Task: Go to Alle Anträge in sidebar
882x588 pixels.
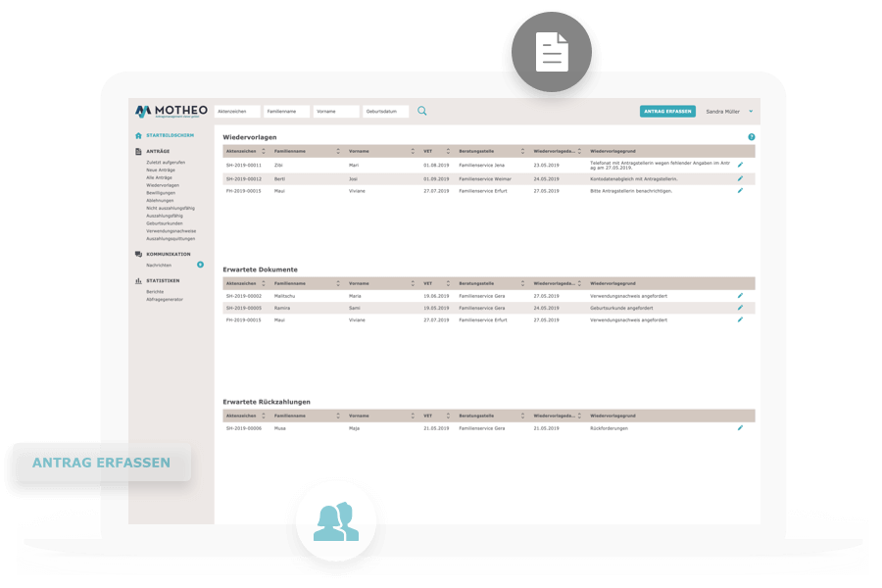Action: [x=160, y=177]
